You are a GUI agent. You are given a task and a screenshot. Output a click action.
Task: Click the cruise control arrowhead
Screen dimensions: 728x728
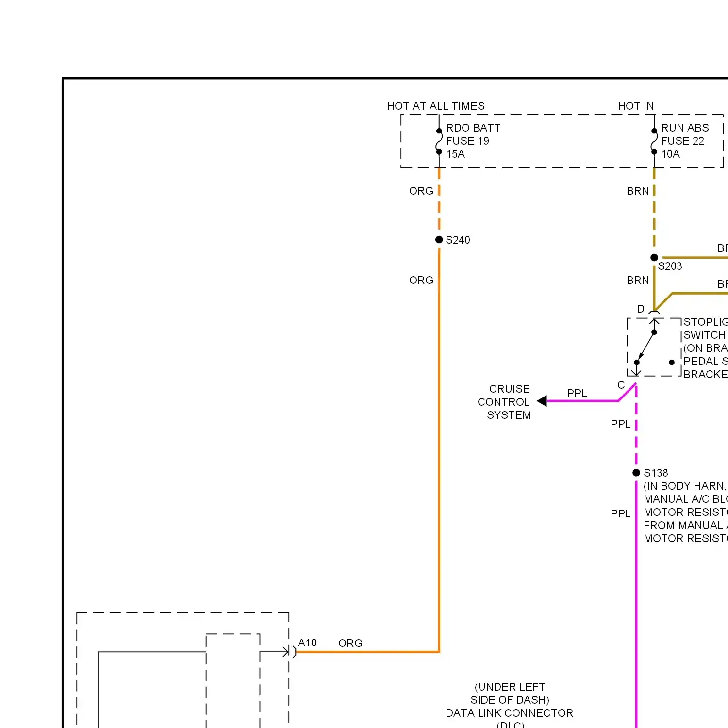542,401
